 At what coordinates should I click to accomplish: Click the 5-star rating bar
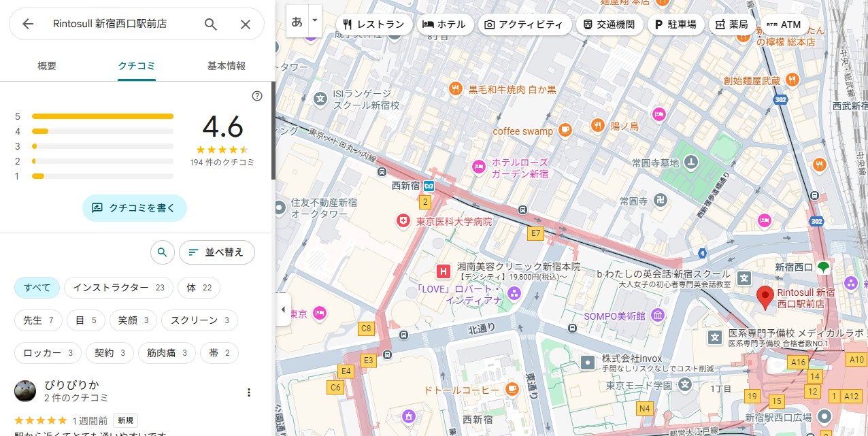point(102,116)
